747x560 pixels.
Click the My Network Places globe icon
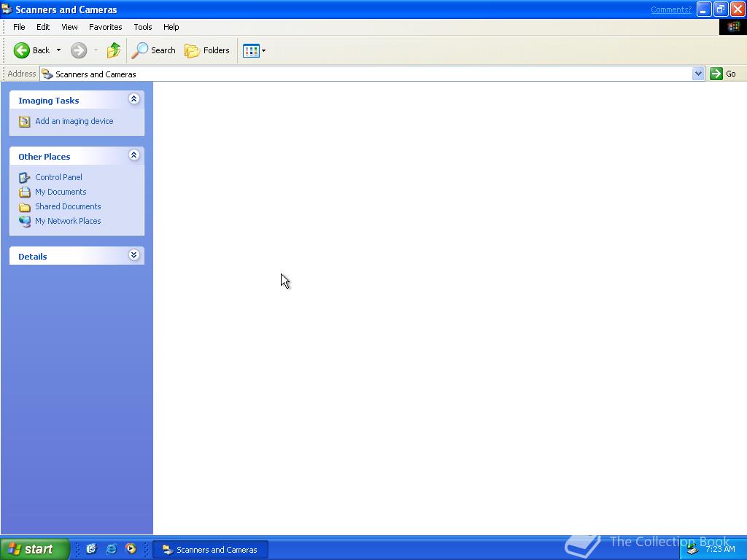(24, 222)
